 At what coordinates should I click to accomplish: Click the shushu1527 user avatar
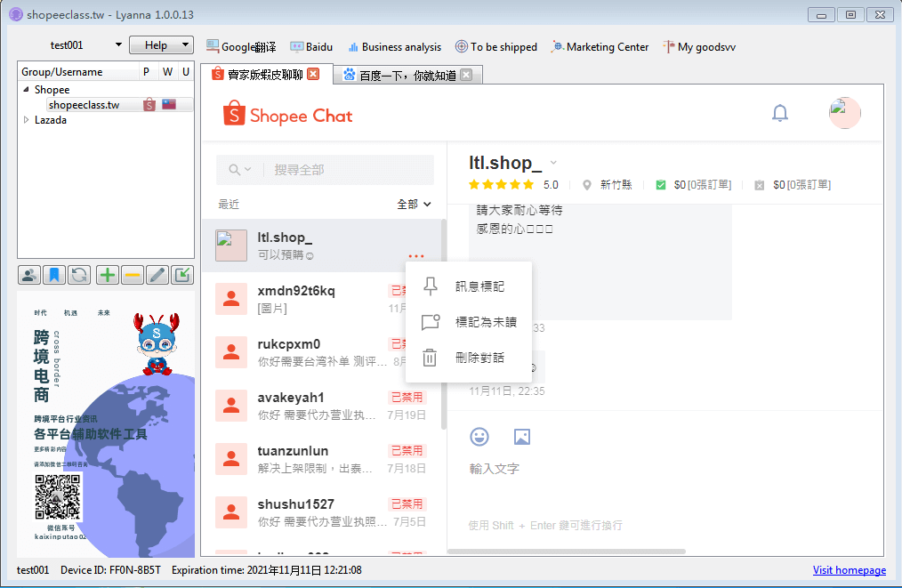pos(231,512)
